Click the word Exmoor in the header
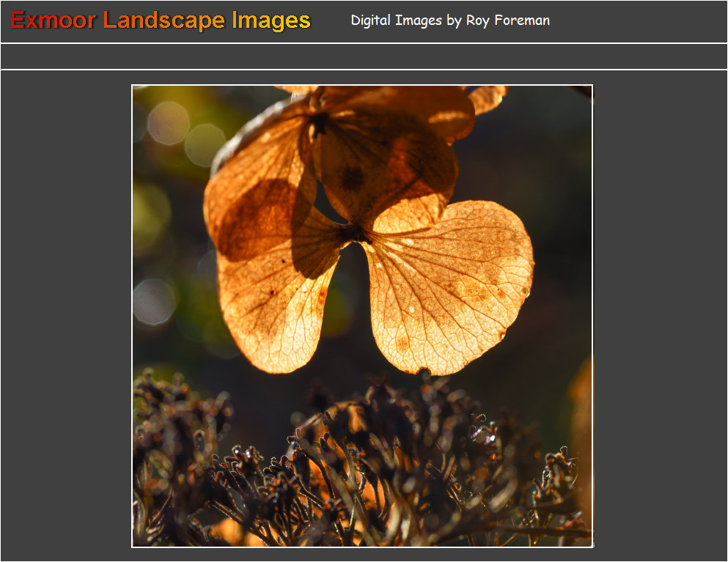 click(x=53, y=21)
